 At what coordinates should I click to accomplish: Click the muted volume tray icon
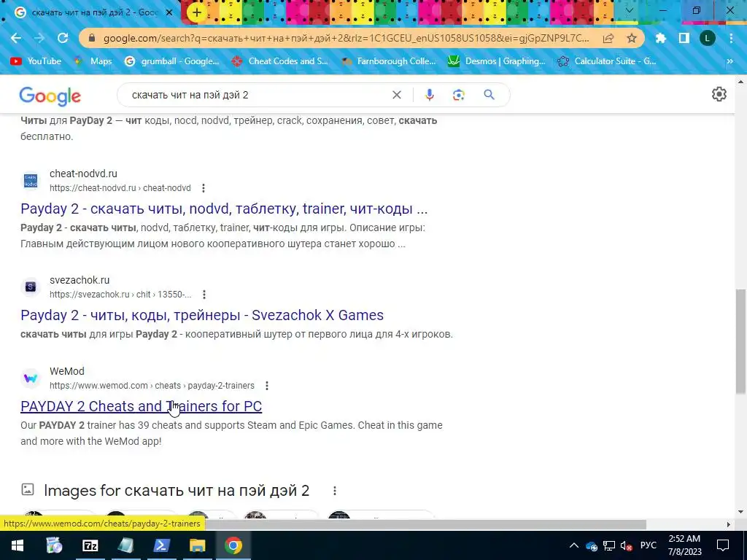point(627,545)
